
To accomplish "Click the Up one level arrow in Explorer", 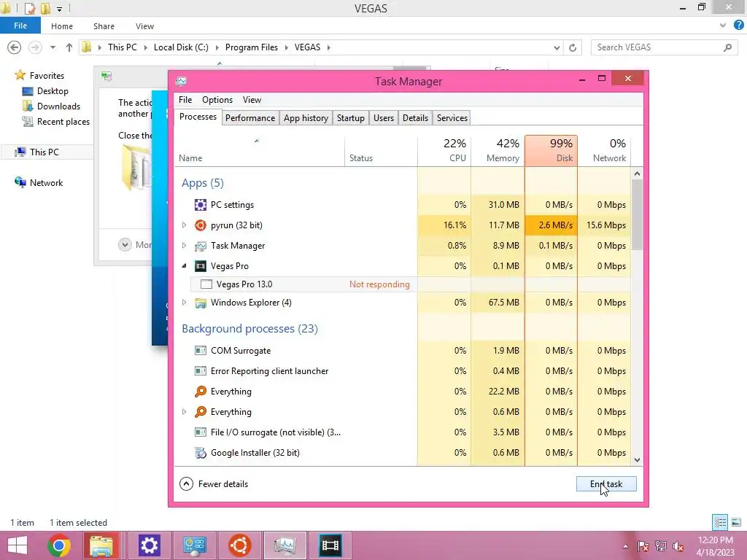I will click(x=69, y=47).
